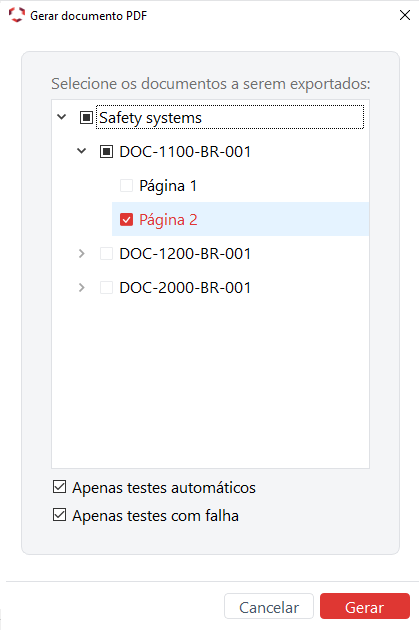Uncheck the red Página 2 checkbox

[x=126, y=219]
